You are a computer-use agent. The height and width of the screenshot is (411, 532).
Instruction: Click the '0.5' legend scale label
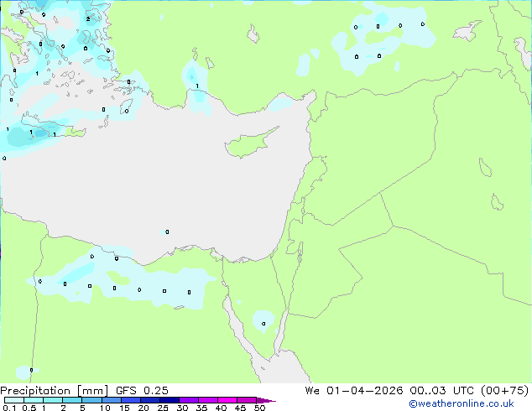click(x=29, y=408)
